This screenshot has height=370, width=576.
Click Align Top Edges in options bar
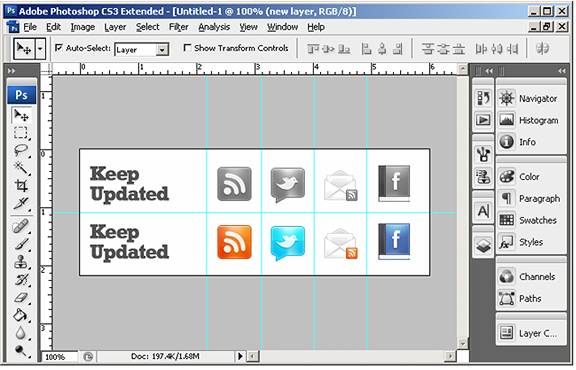313,49
